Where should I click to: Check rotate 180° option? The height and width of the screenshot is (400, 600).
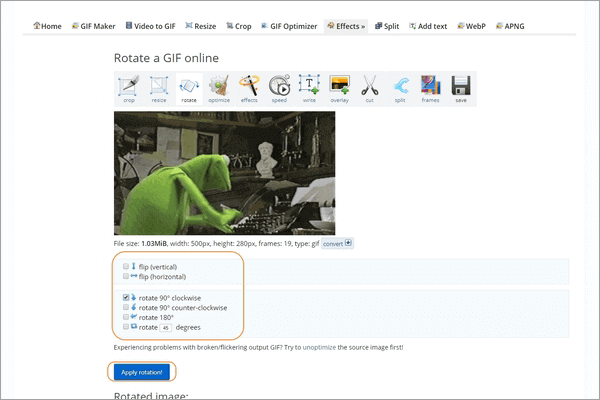[126, 317]
